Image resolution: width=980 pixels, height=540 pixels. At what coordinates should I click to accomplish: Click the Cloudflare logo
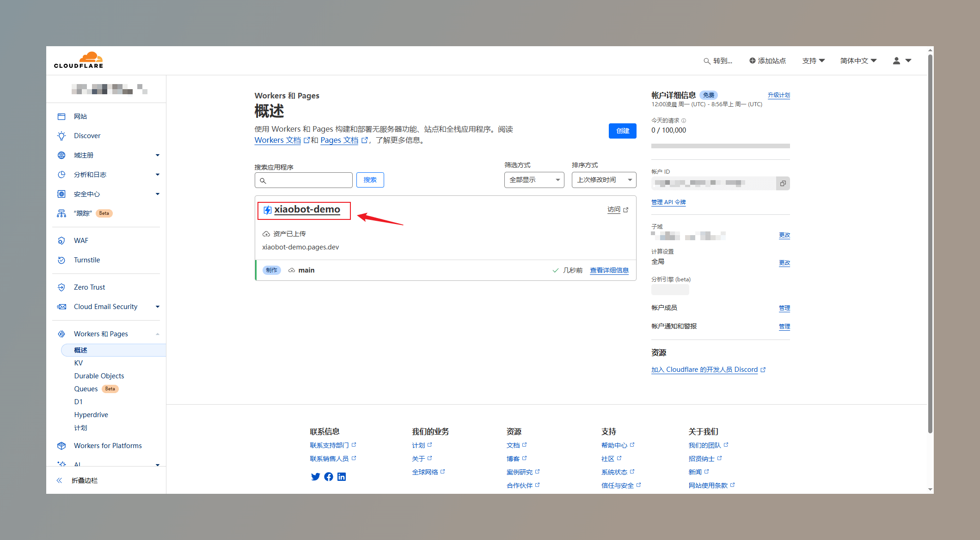tap(79, 60)
